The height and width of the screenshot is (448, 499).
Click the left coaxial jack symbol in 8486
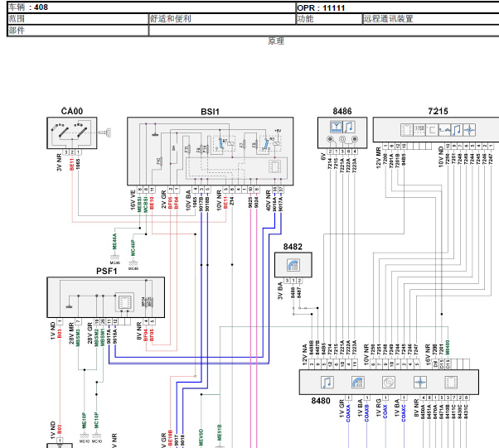coord(330,139)
